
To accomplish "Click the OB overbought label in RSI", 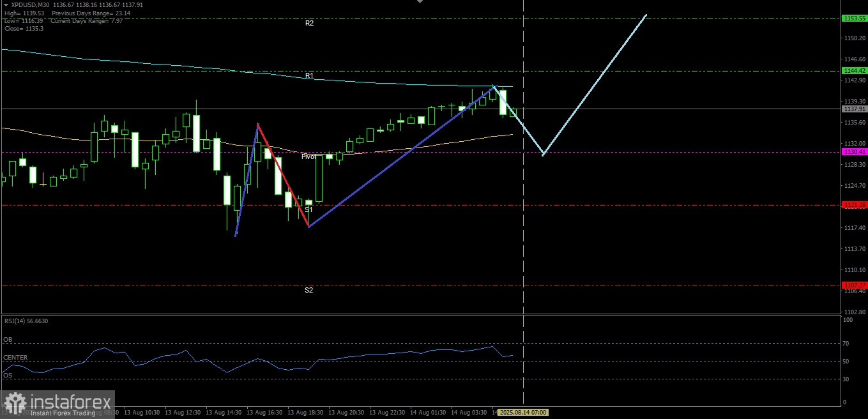I will point(8,340).
